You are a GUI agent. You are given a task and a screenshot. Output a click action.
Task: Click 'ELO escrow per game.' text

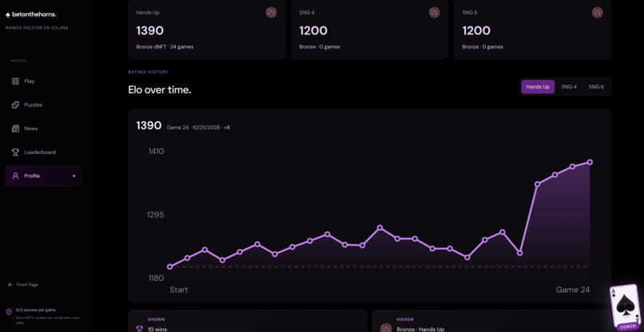(x=36, y=310)
